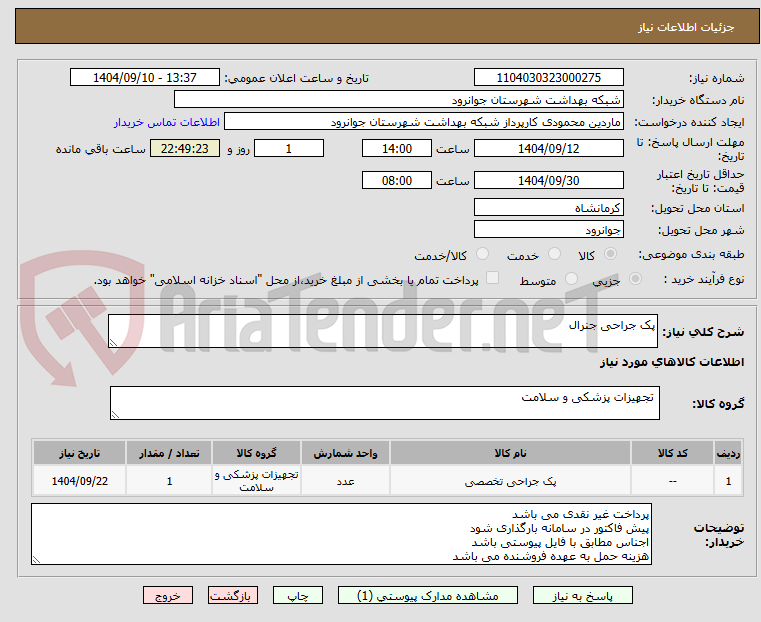Click the چاپ print button
Screen dimensions: 761x622
click(298, 595)
